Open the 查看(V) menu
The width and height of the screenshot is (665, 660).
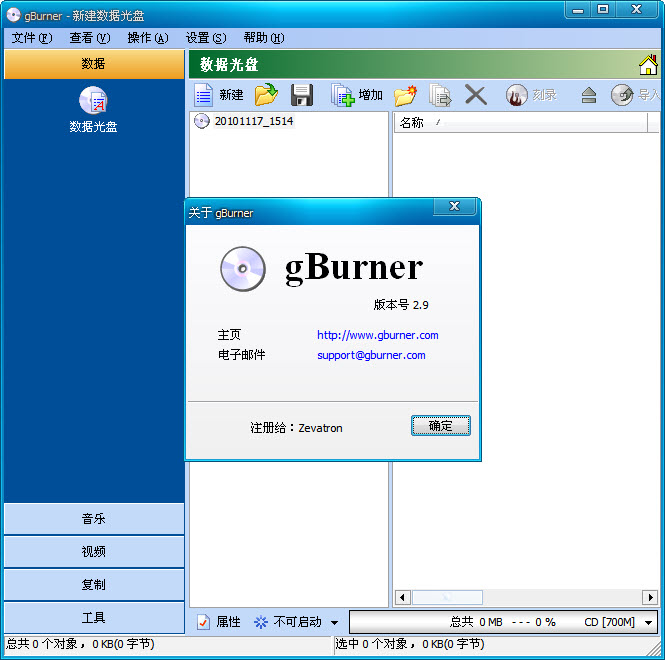[x=90, y=38]
